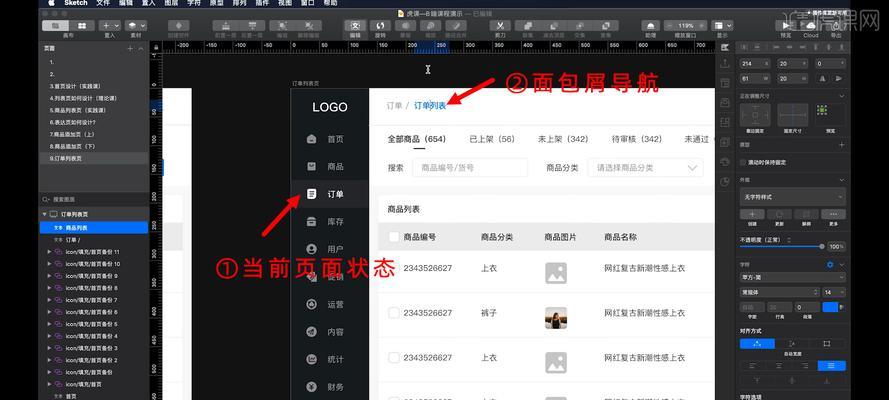Open the 编辑 menu in the menu bar

click(x=126, y=3)
